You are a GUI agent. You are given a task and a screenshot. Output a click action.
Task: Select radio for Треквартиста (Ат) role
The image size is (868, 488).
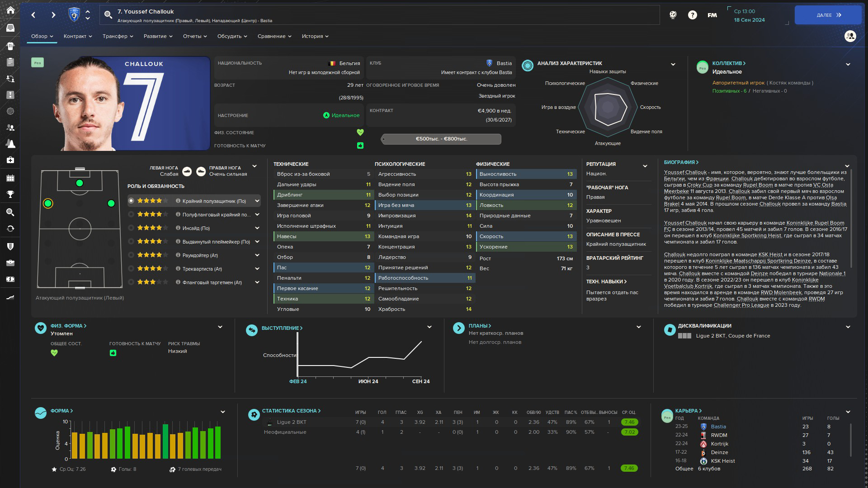click(131, 268)
